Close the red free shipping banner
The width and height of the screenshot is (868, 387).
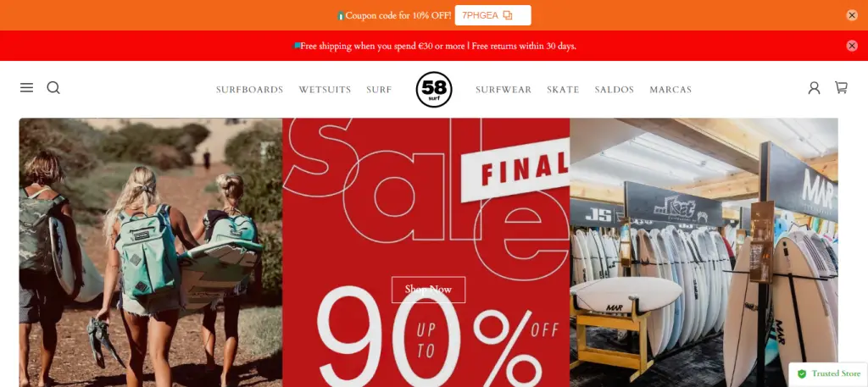point(852,46)
